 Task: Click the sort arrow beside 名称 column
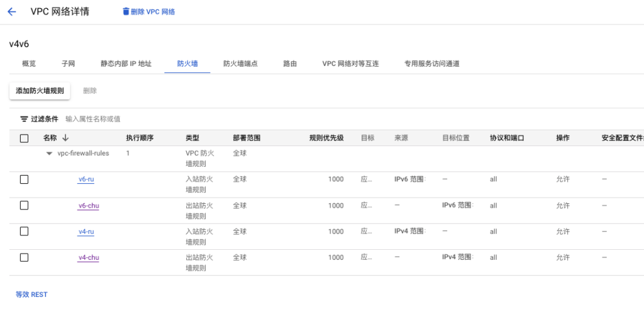pos(65,138)
